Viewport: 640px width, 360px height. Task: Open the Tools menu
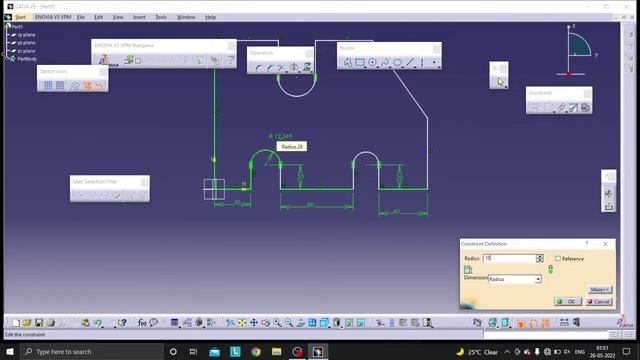(161, 17)
